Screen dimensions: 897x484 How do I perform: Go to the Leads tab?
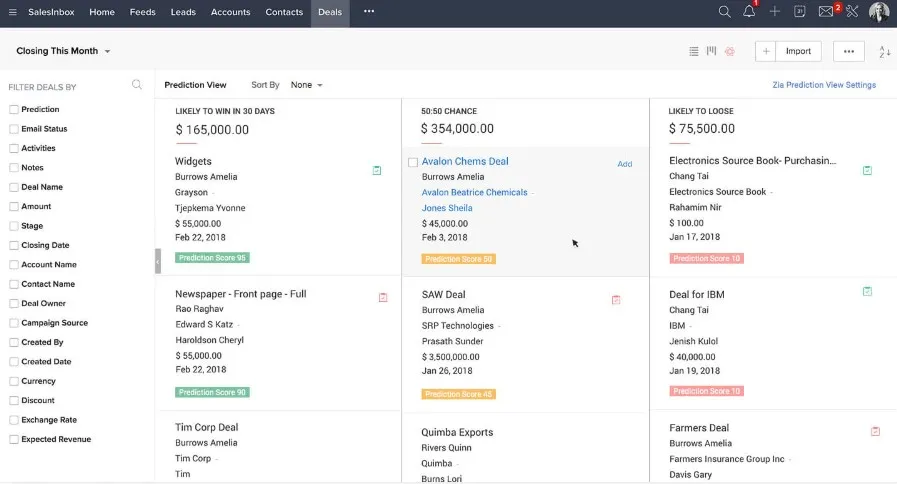click(x=183, y=12)
